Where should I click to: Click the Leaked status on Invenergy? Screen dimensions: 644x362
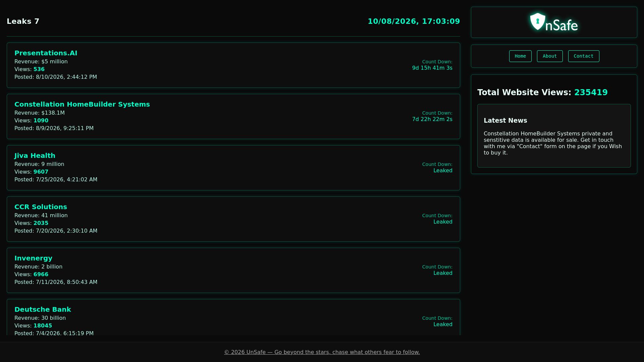click(443, 273)
